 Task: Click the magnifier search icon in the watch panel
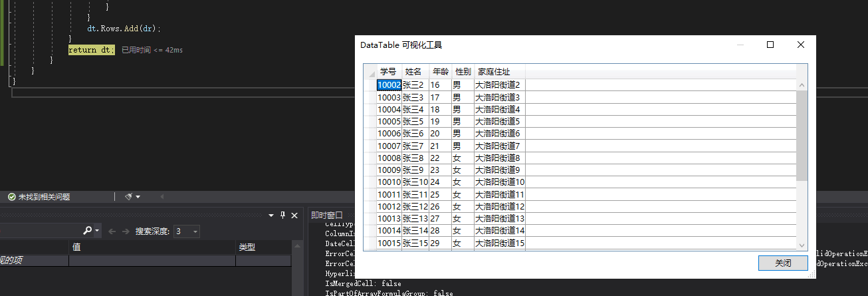(88, 231)
